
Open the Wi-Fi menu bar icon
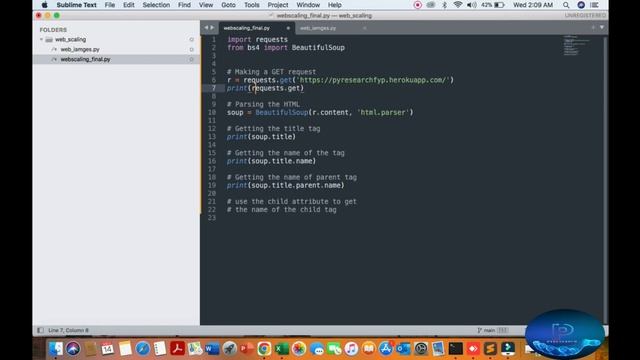click(458, 5)
